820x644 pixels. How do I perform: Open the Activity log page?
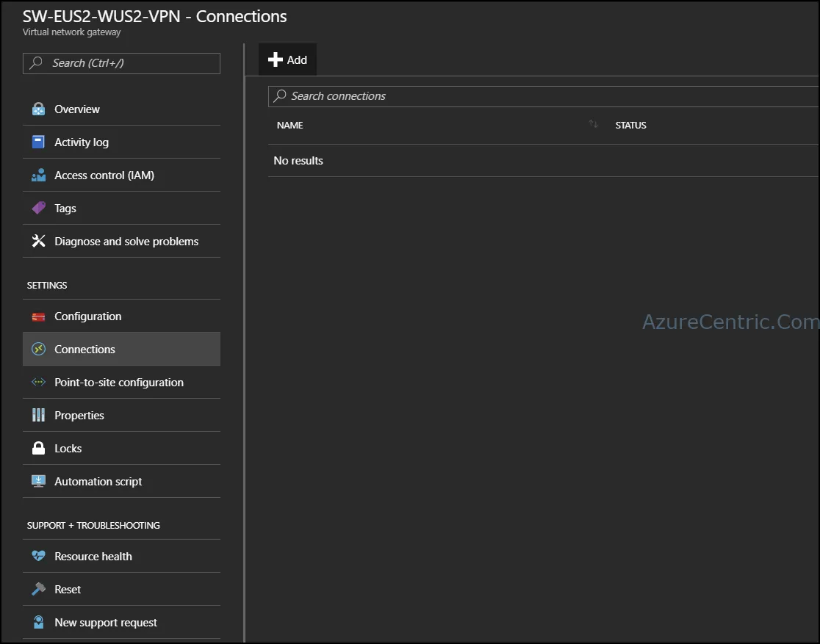(121, 142)
